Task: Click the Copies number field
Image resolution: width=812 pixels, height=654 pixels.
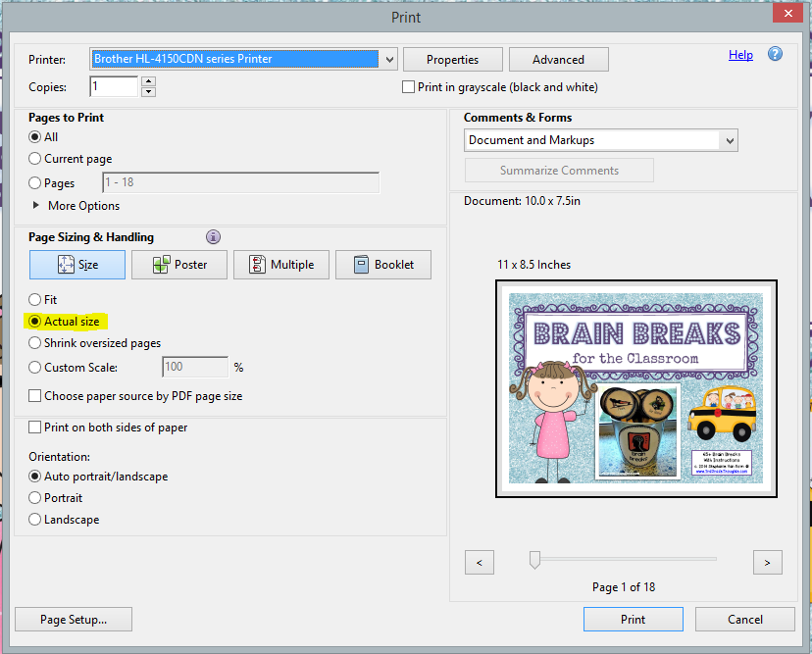Action: (x=114, y=86)
